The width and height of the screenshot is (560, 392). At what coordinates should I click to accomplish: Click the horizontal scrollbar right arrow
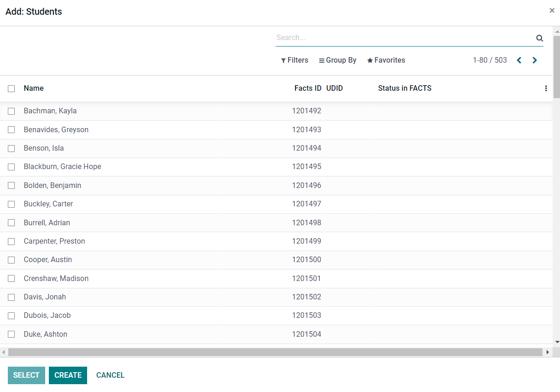click(548, 352)
